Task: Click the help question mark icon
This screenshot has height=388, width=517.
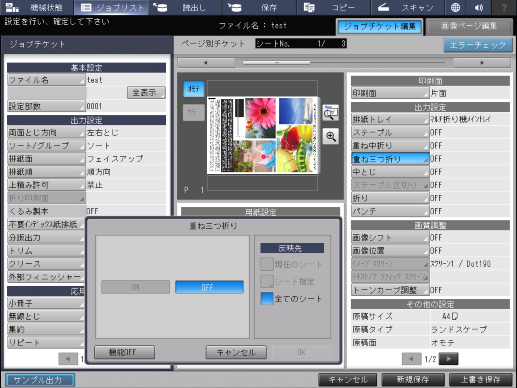Action: click(504, 7)
